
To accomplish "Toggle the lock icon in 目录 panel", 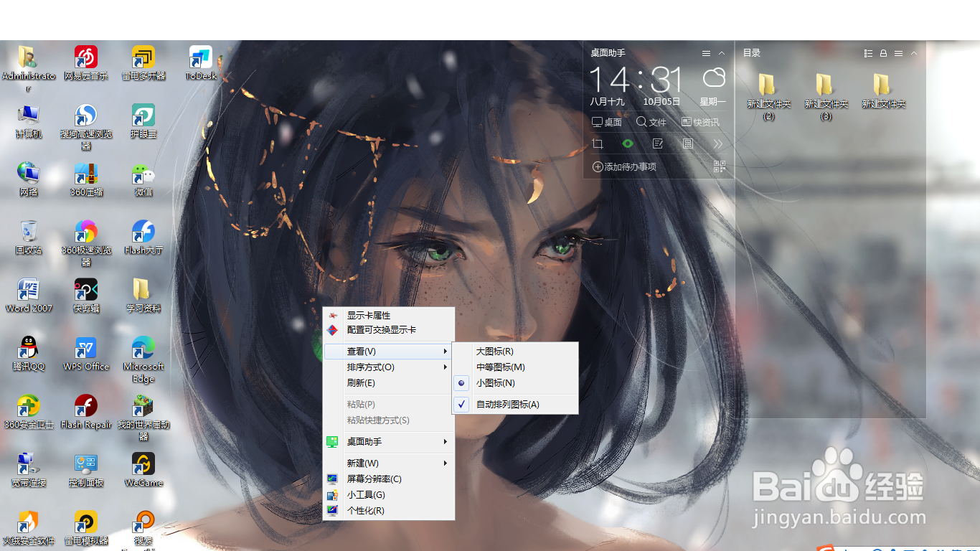I will 883,53.
